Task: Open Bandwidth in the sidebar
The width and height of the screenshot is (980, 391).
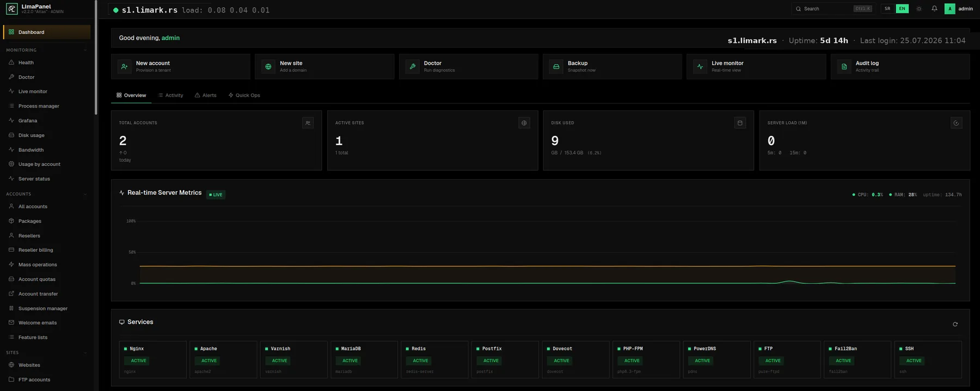Action: coord(47,150)
